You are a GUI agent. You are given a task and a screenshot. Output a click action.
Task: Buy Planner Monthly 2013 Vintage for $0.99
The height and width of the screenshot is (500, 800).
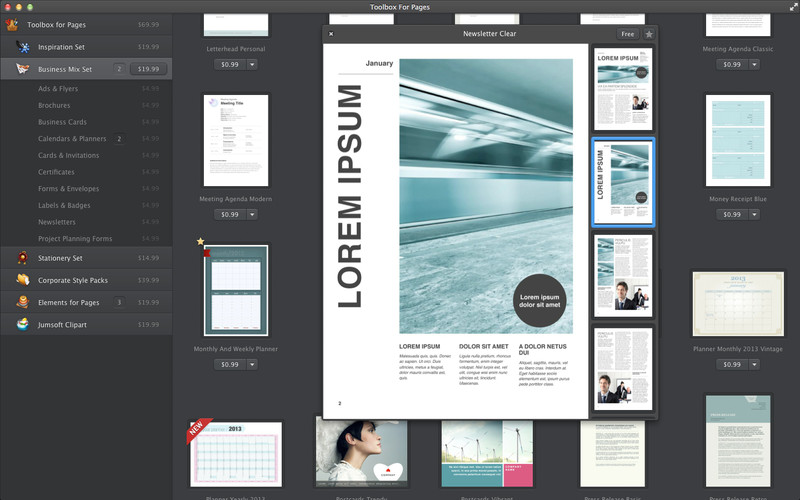pyautogui.click(x=732, y=364)
